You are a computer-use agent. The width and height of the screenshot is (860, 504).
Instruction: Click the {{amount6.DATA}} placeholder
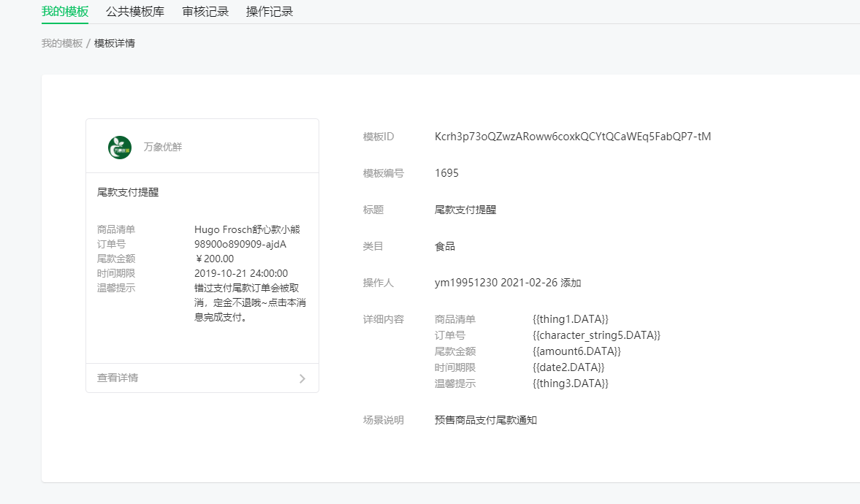pyautogui.click(x=576, y=351)
